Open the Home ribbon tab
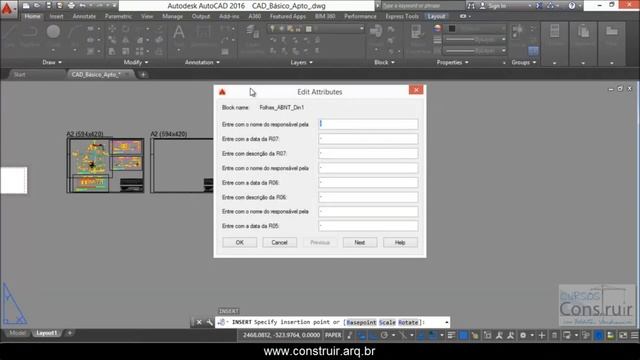 tap(32, 16)
